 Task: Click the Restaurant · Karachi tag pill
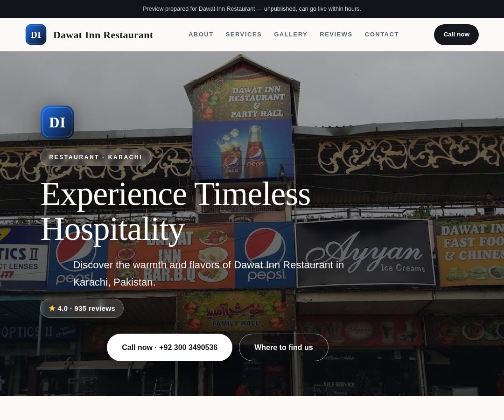(x=96, y=157)
